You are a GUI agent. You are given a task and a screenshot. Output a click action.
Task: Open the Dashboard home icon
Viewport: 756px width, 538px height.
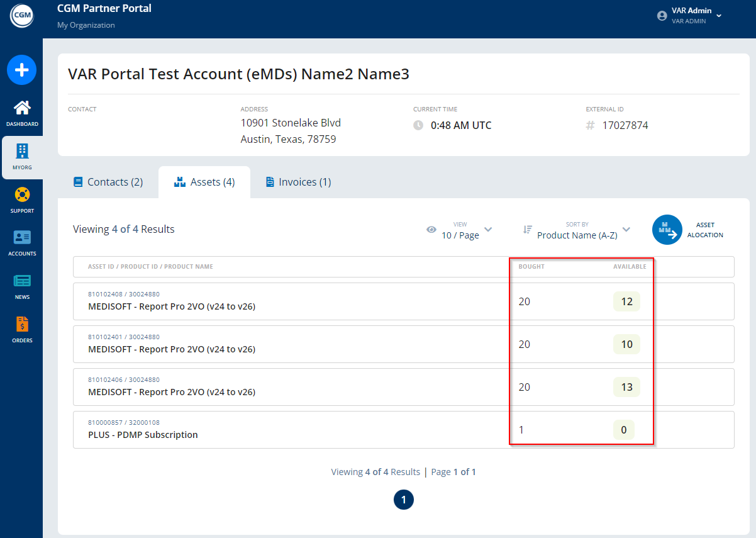click(x=22, y=108)
